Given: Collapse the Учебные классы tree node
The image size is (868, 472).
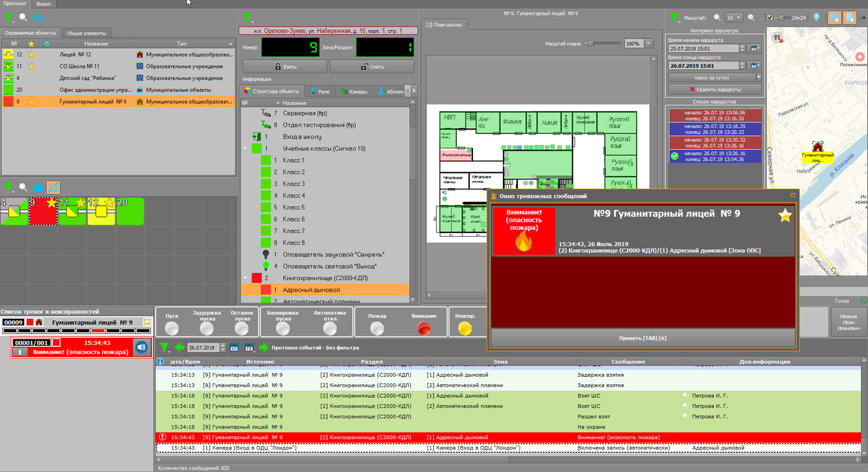Looking at the screenshot, I should 246,149.
